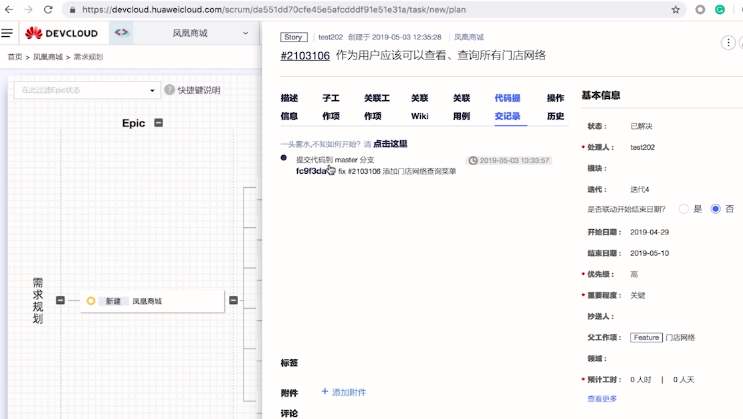Expand the 凤凰商城 project dropdown

(x=210, y=33)
